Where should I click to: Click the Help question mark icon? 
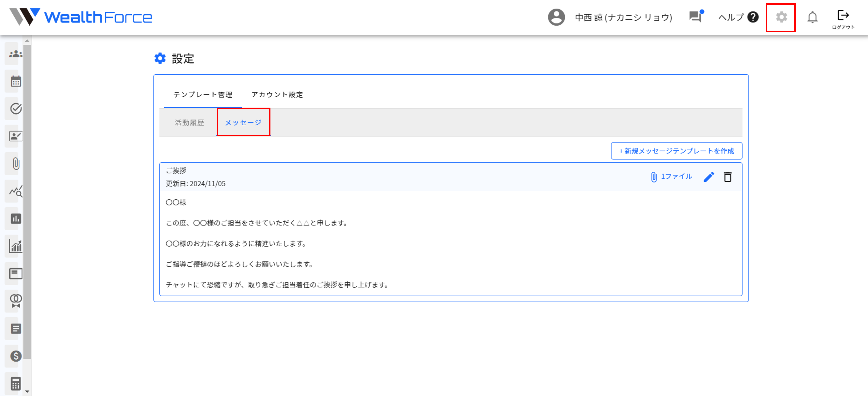753,17
